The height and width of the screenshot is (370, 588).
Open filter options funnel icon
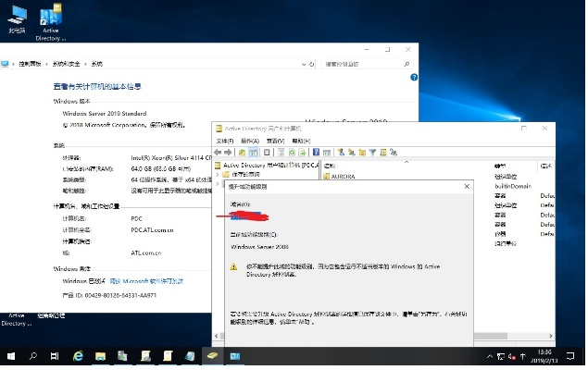(372, 152)
